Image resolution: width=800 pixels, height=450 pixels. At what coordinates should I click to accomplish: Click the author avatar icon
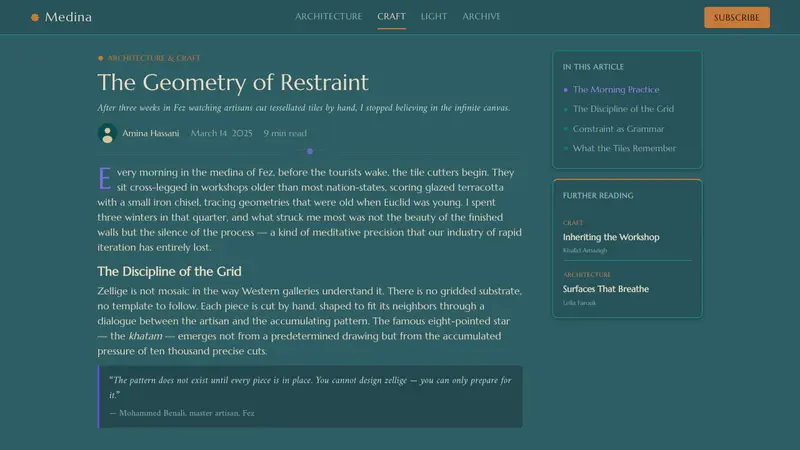pos(107,133)
